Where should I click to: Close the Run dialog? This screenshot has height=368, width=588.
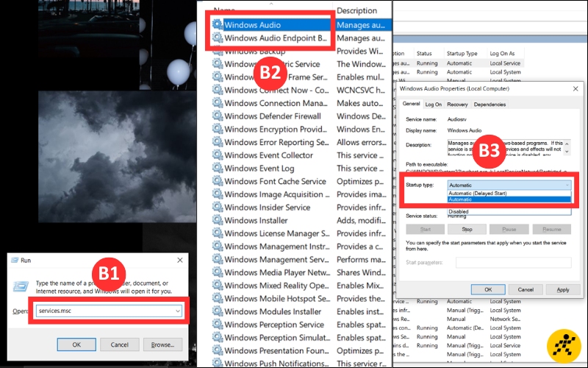click(180, 260)
